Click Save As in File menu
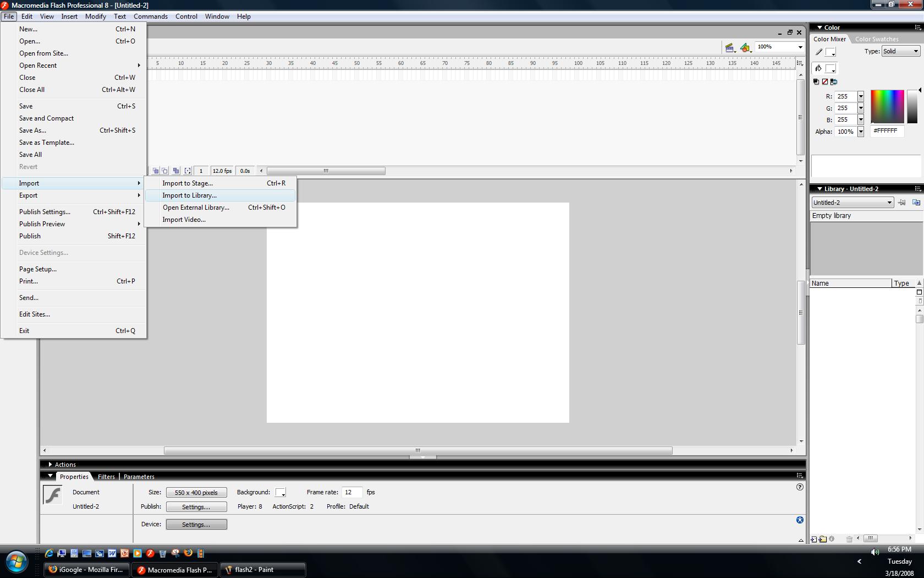 pos(74,130)
